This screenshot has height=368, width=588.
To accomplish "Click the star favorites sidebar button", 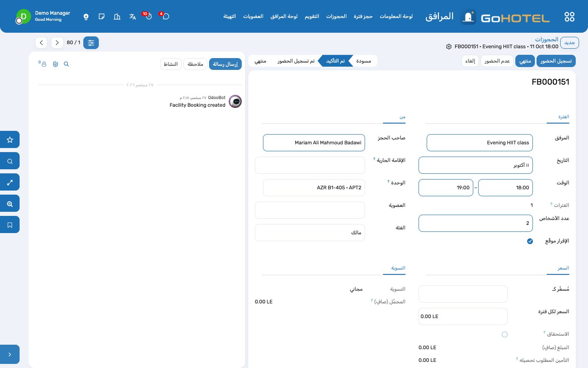I will tap(10, 140).
